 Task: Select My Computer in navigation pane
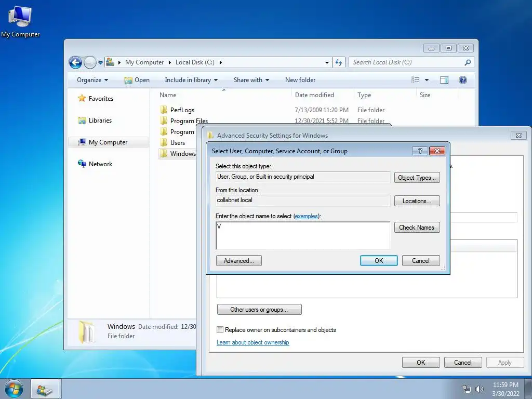109,142
